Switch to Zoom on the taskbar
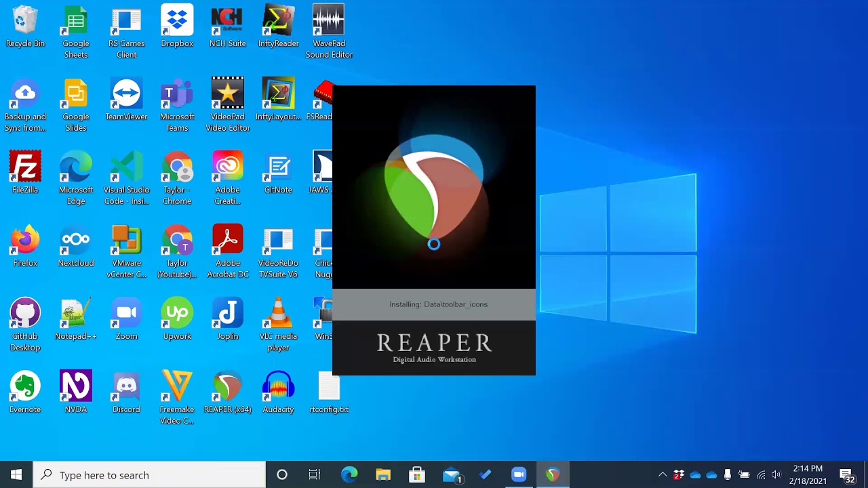868x488 pixels. pos(519,474)
